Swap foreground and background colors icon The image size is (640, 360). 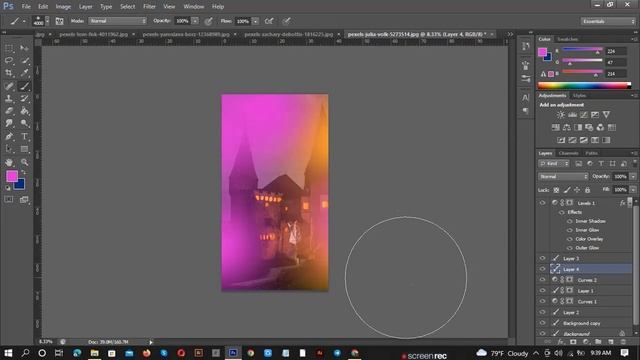tap(23, 173)
